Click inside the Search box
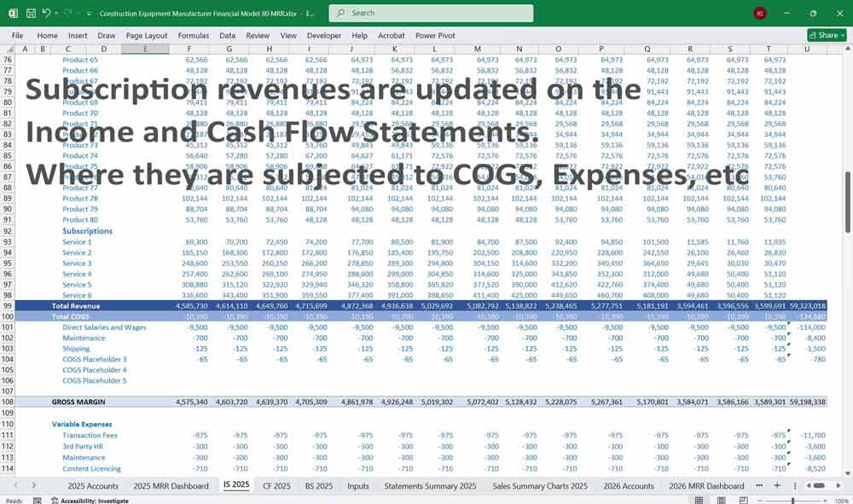The height and width of the screenshot is (504, 853). (x=426, y=13)
